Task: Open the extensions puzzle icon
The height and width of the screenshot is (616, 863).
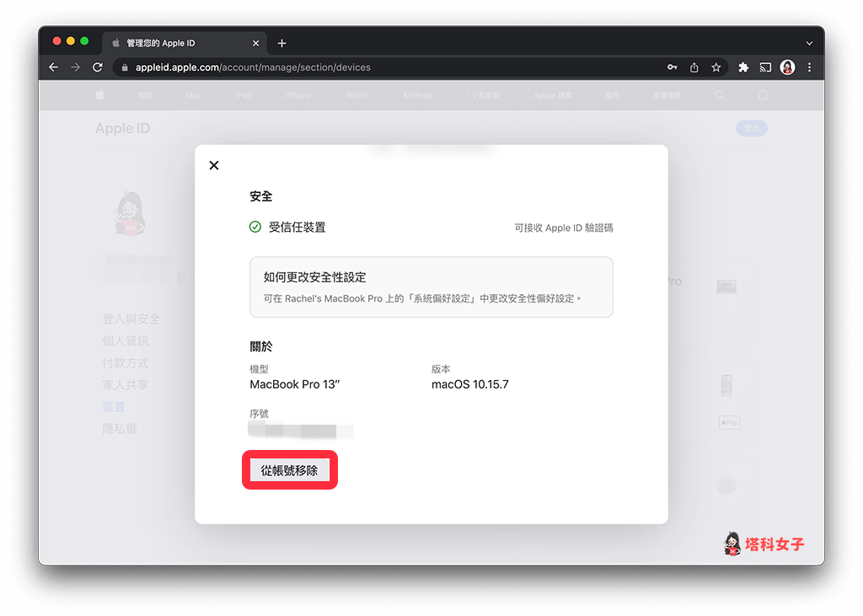Action: [x=743, y=67]
